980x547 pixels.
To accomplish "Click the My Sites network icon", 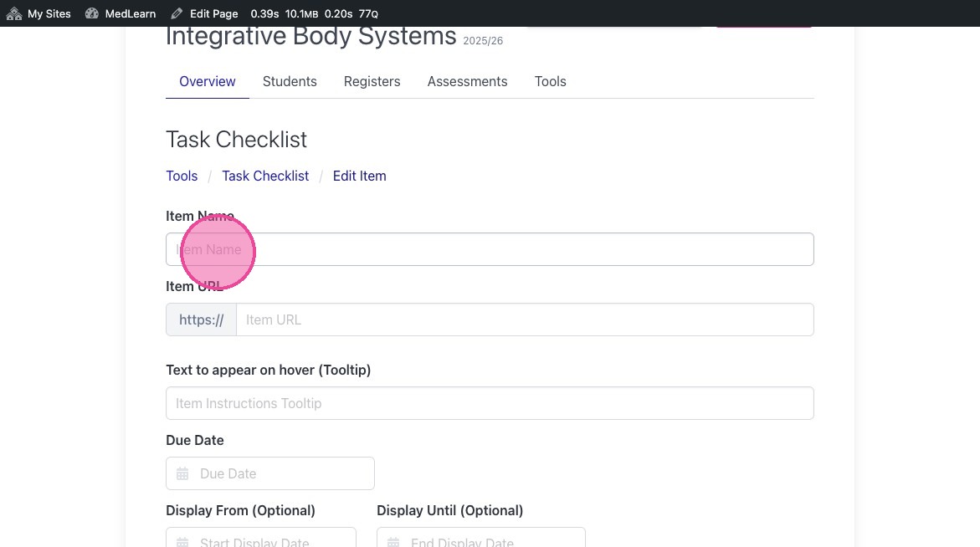I will pyautogui.click(x=14, y=13).
